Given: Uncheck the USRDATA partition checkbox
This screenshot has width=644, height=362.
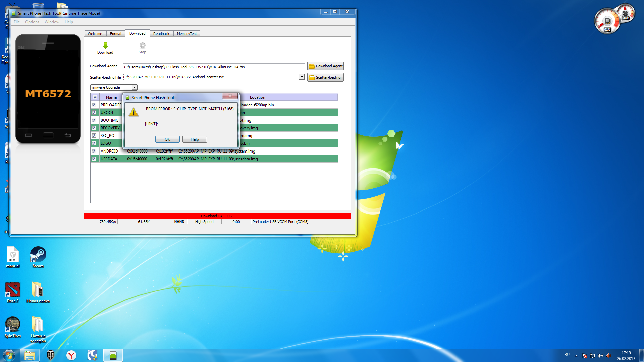Looking at the screenshot, I should (94, 159).
